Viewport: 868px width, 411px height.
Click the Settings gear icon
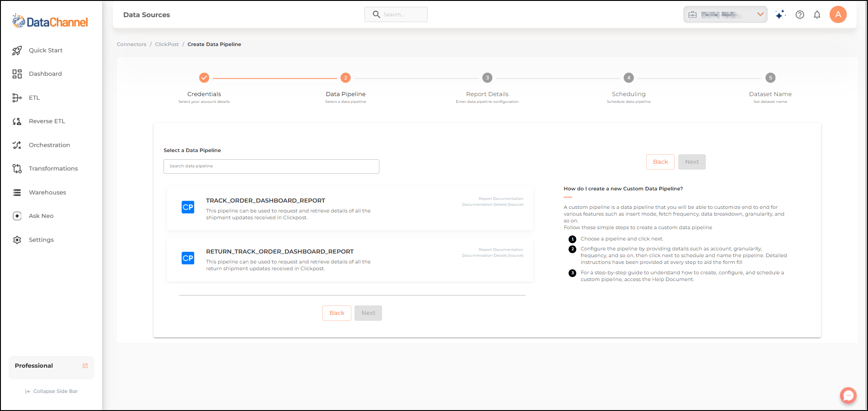point(17,240)
